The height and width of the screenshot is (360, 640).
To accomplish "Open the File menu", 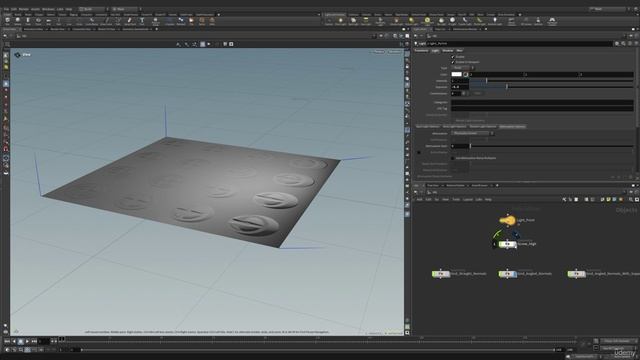I will click(x=7, y=9).
